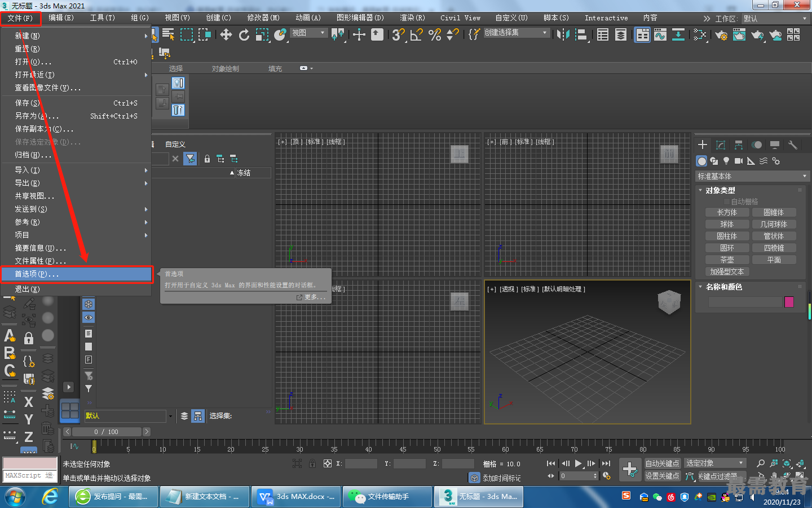Open the 标准基本体 primitive type dropdown
This screenshot has width=812, height=508.
click(x=752, y=176)
